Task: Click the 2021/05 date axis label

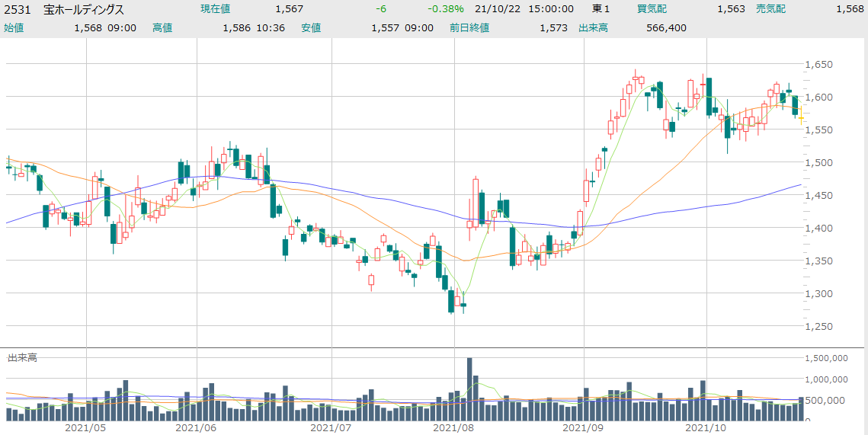Action: [x=85, y=428]
